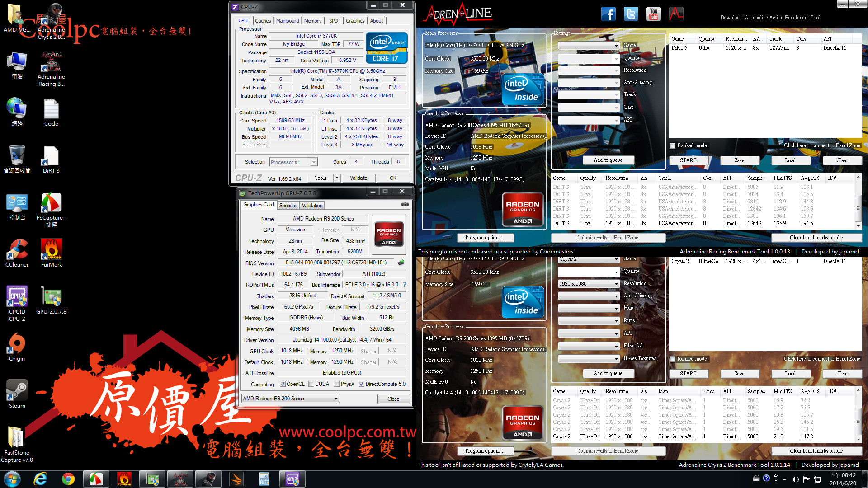Open the FSCapture desktop shortcut
Image resolution: width=868 pixels, height=488 pixels.
pos(51,210)
